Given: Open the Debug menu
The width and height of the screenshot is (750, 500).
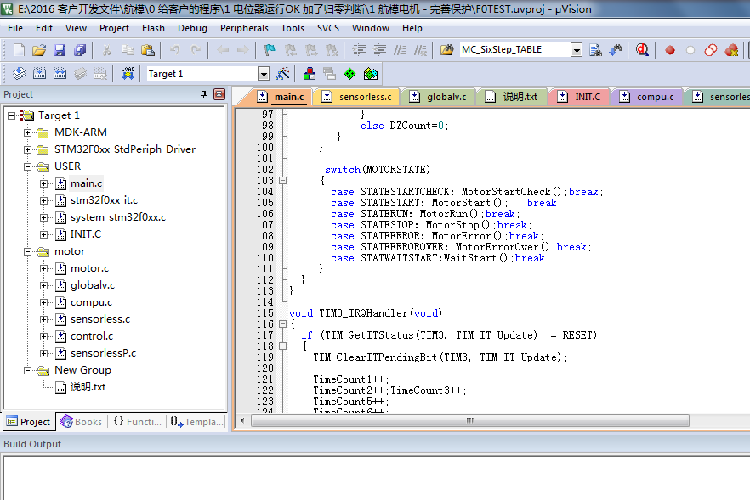Looking at the screenshot, I should click(193, 28).
